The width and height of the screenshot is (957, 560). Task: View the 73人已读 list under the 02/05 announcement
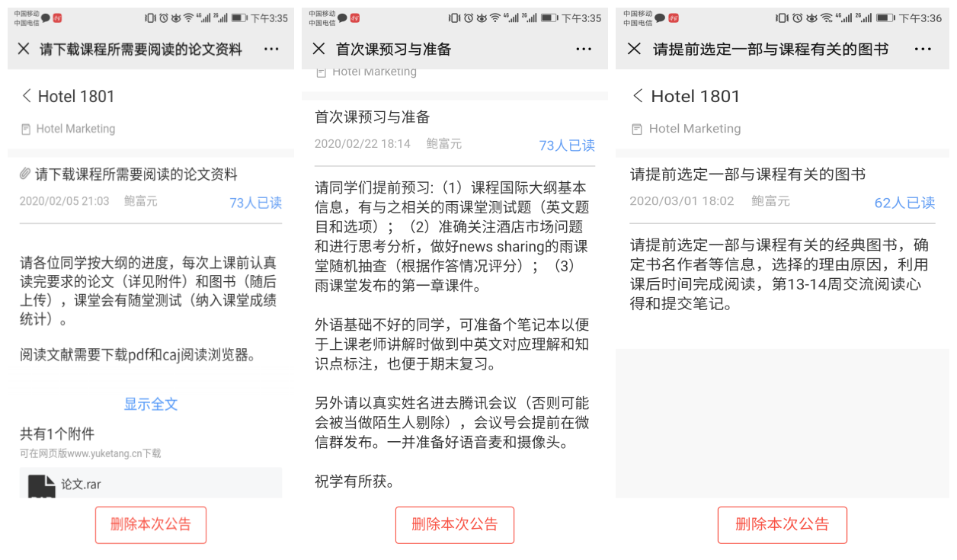(x=256, y=203)
